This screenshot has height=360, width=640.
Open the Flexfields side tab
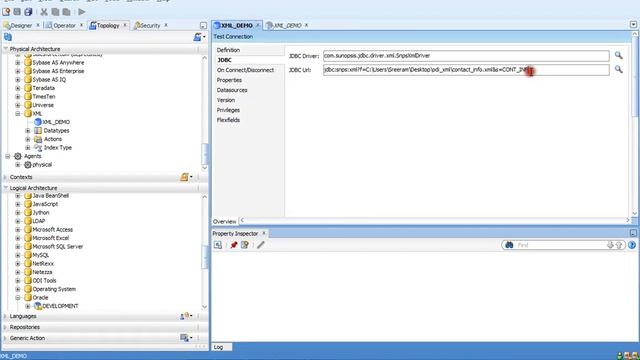[x=228, y=120]
